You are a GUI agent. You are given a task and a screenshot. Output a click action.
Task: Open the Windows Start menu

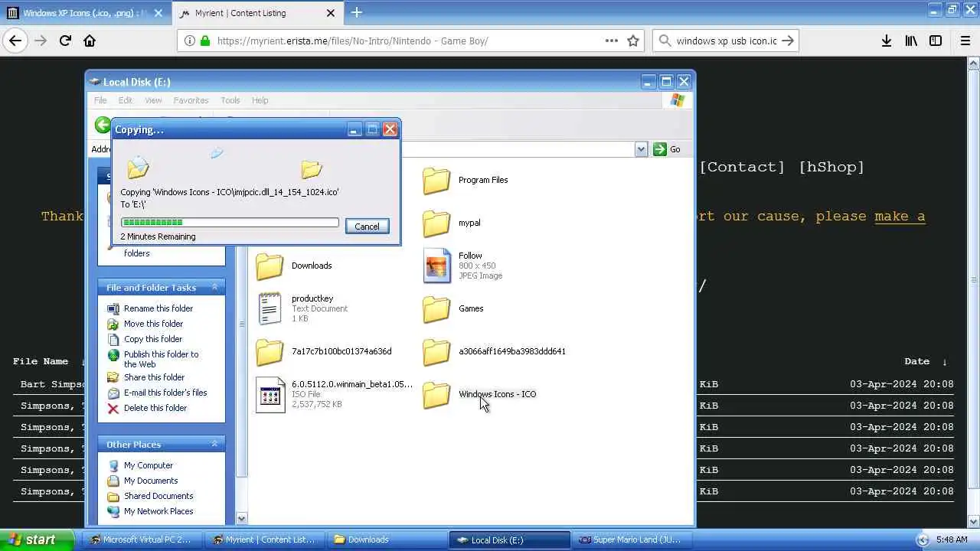pyautogui.click(x=37, y=540)
